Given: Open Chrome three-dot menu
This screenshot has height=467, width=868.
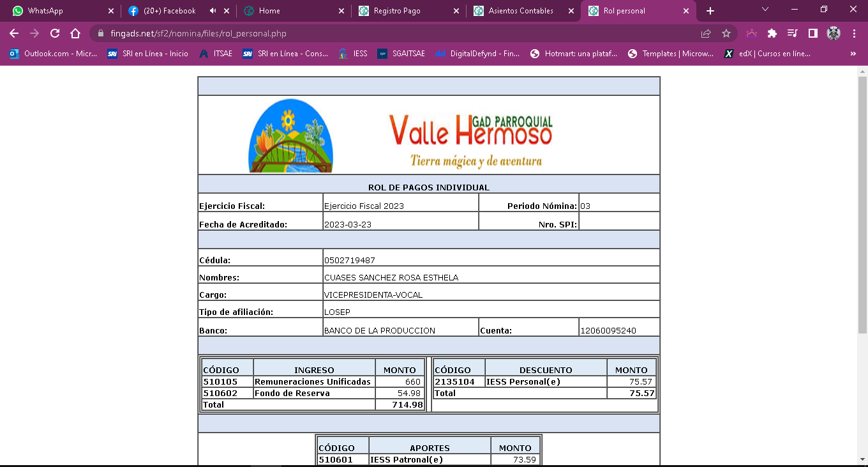Looking at the screenshot, I should [x=854, y=33].
